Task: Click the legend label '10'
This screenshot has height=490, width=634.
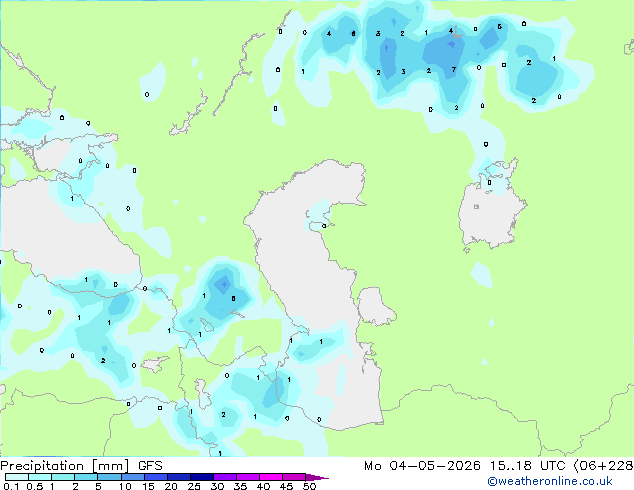Action: click(x=125, y=486)
